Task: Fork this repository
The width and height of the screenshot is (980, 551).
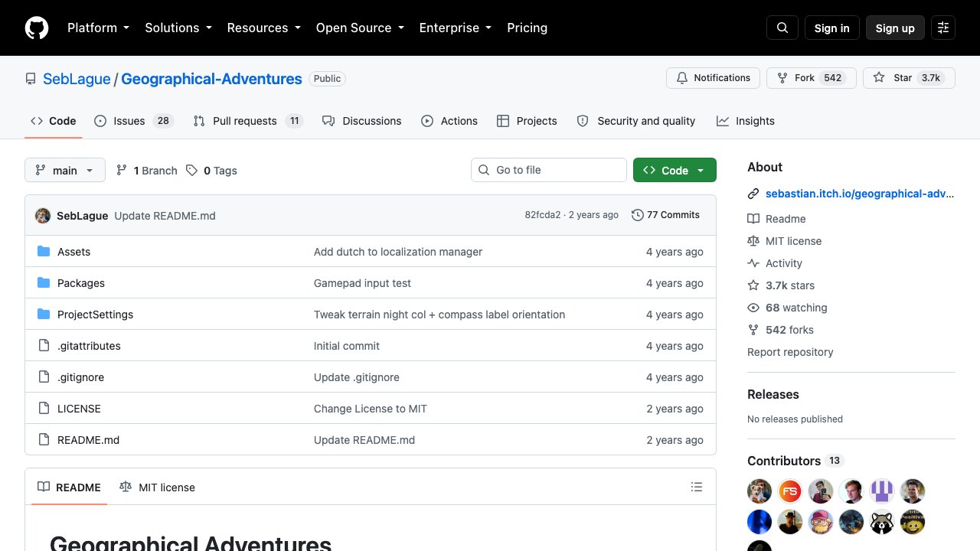Action: point(811,78)
